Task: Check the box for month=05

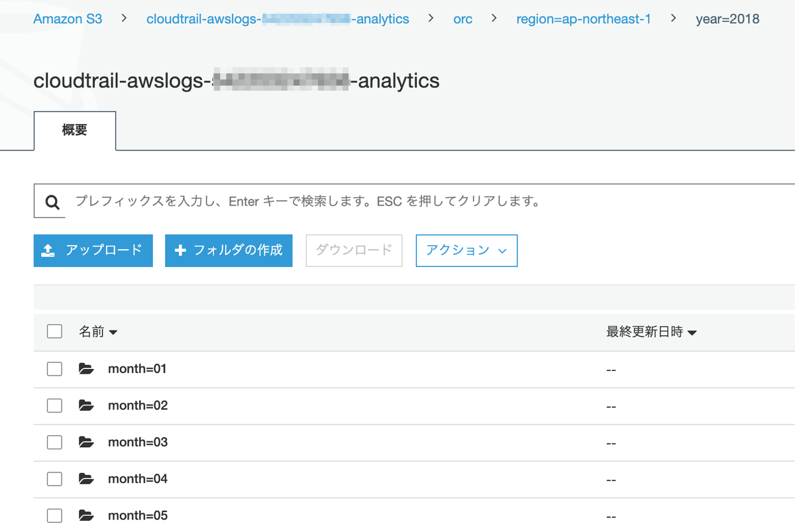Action: [x=54, y=515]
